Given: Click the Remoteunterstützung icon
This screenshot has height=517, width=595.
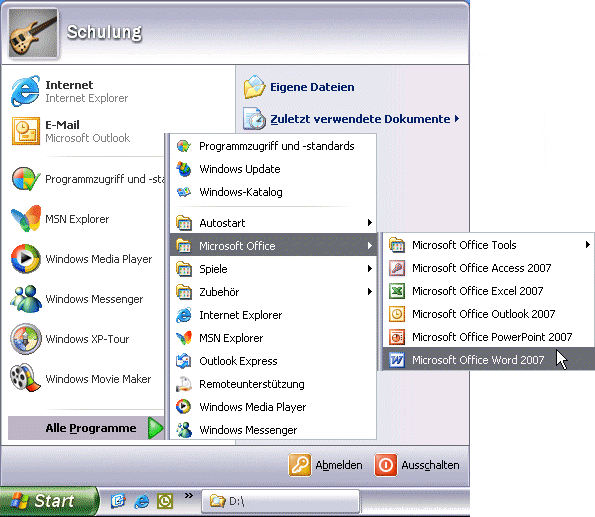Looking at the screenshot, I should [184, 384].
